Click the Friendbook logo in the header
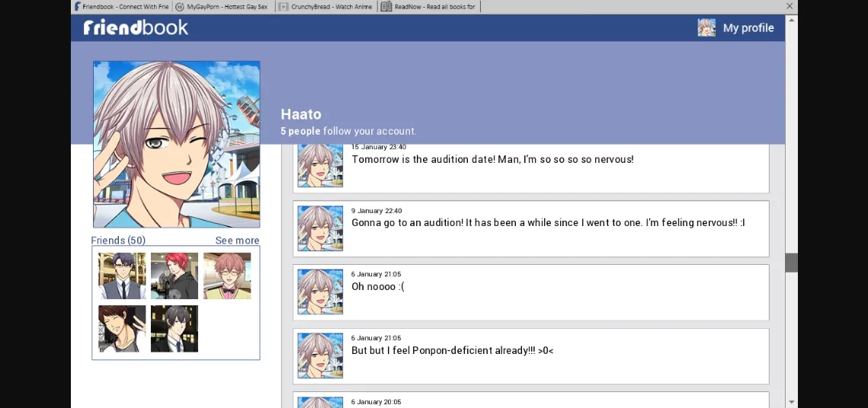This screenshot has height=408, width=868. [x=136, y=27]
